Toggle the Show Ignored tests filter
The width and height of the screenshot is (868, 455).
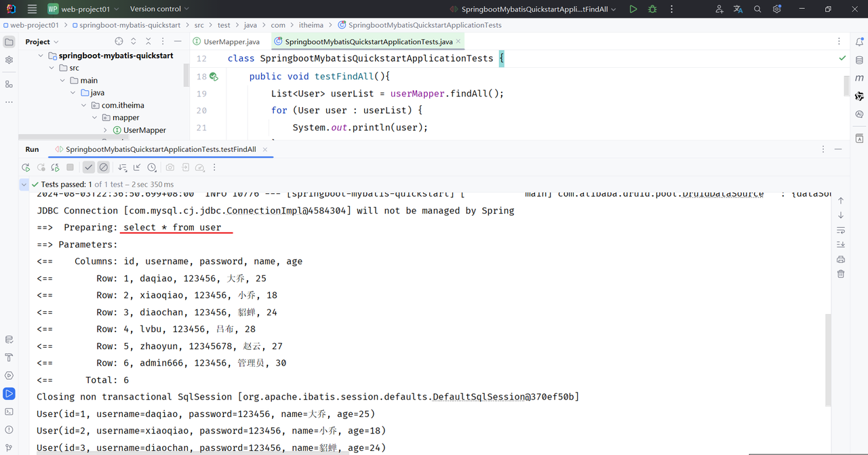(x=104, y=167)
